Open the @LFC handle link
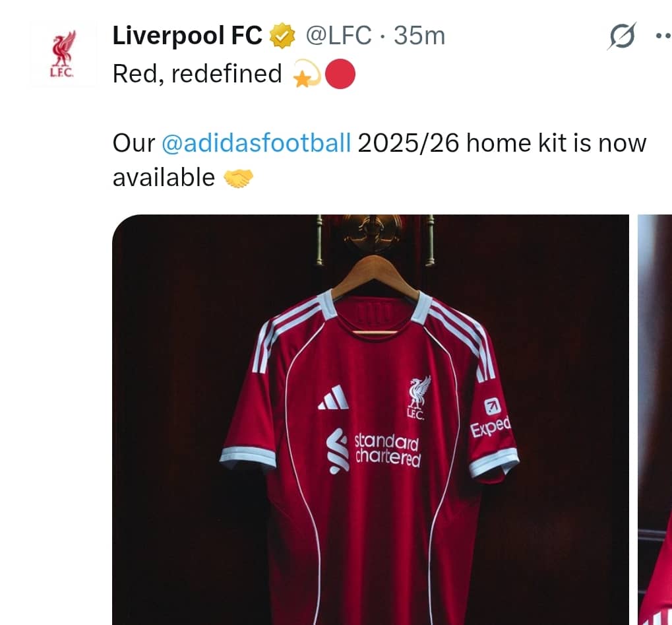The width and height of the screenshot is (672, 625). point(338,36)
